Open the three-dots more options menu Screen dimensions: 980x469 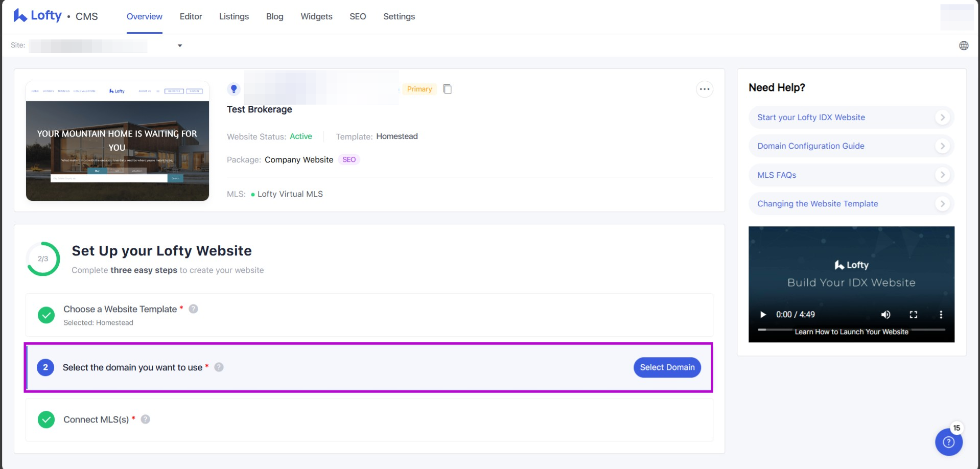pos(704,89)
